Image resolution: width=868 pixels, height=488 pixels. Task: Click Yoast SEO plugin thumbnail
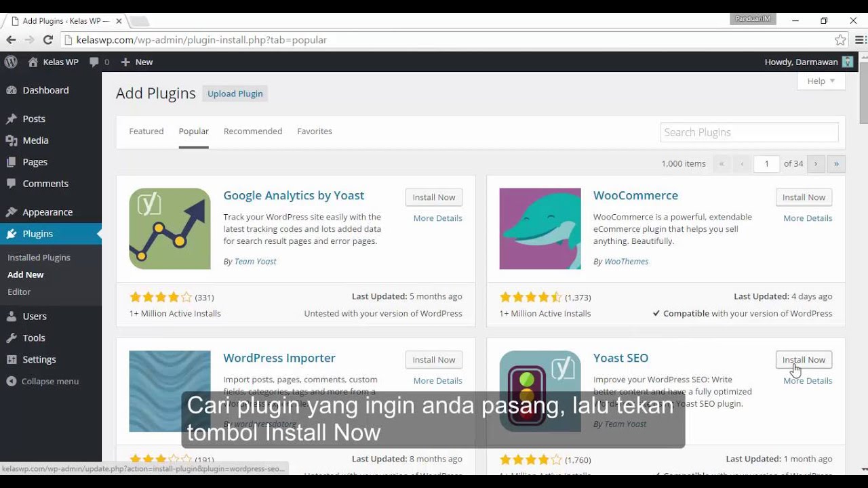[x=540, y=391]
